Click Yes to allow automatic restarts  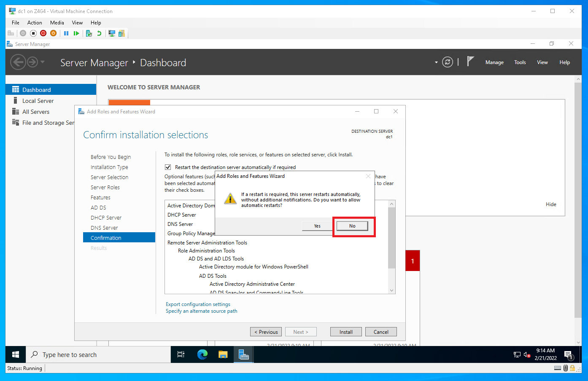(317, 226)
